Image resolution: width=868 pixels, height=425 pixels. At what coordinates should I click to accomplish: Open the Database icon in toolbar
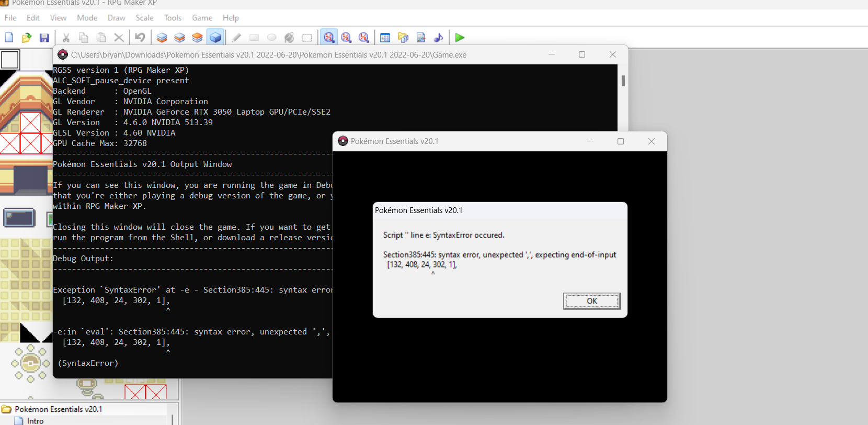pyautogui.click(x=385, y=38)
